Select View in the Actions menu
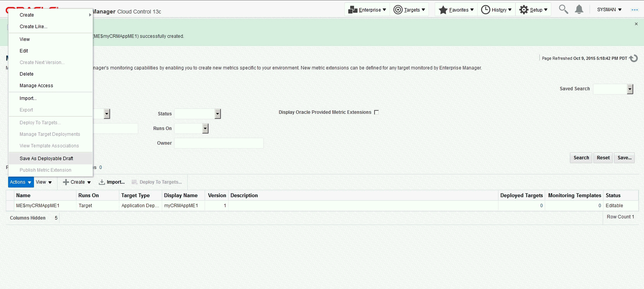 coord(51,39)
